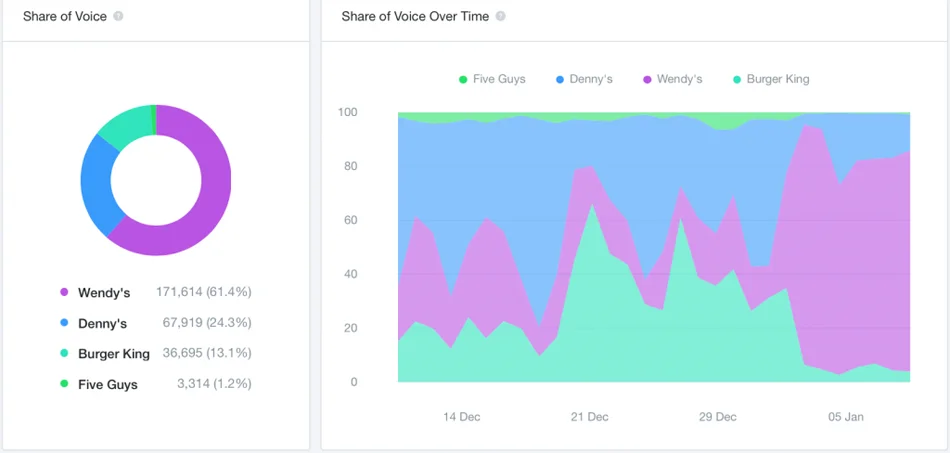Select the Five Guys label under the donut
Viewport: 950px width, 453px height.
point(108,384)
